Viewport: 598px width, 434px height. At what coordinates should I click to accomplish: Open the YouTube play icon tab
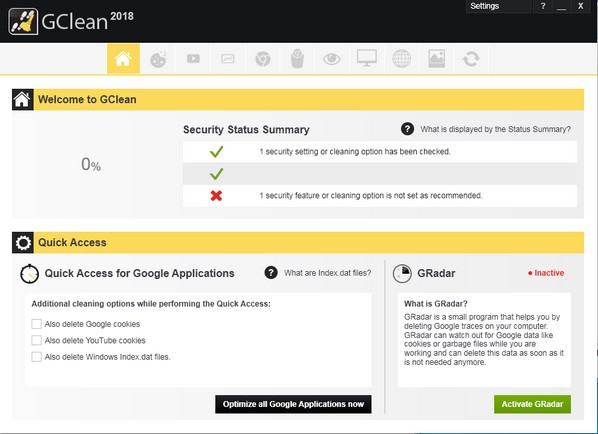click(x=193, y=59)
